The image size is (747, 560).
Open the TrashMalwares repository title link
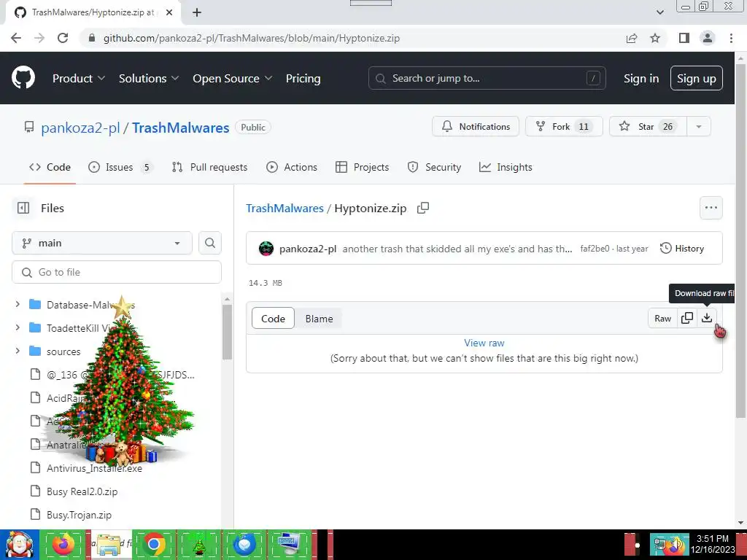pos(181,128)
